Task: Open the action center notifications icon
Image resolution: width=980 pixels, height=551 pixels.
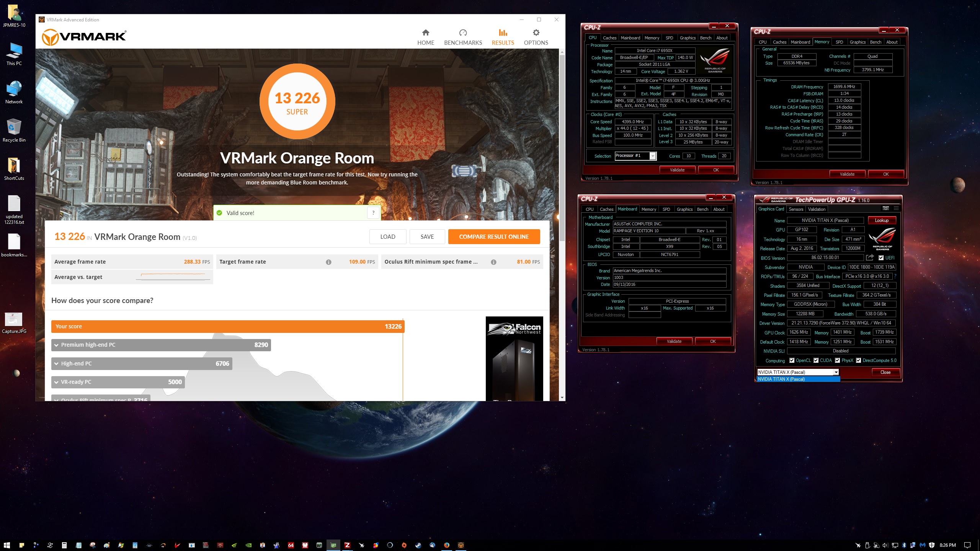Action: coord(967,545)
